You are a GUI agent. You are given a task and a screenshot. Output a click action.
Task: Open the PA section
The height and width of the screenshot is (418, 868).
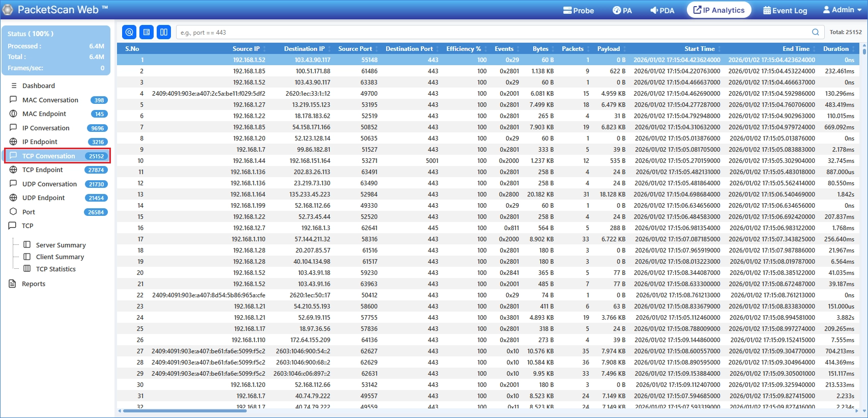coord(622,10)
